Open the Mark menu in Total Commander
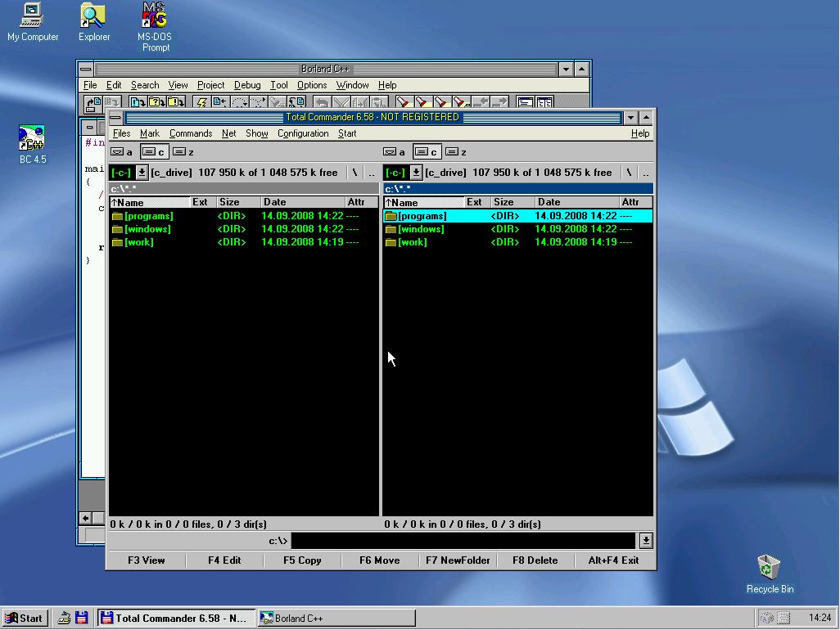The image size is (840, 630). (x=150, y=133)
